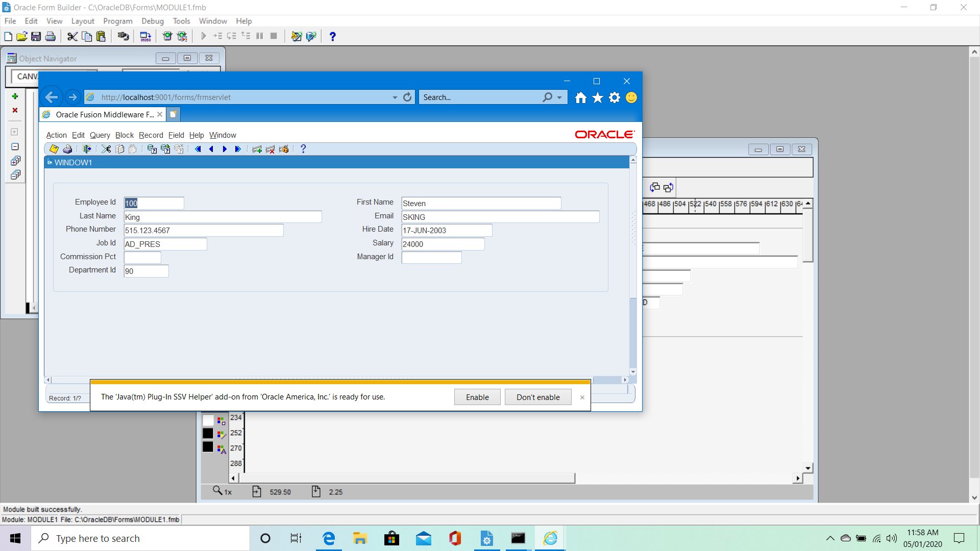The height and width of the screenshot is (551, 980).
Task: Jump to the last record with the double-right arrow
Action: click(x=238, y=149)
